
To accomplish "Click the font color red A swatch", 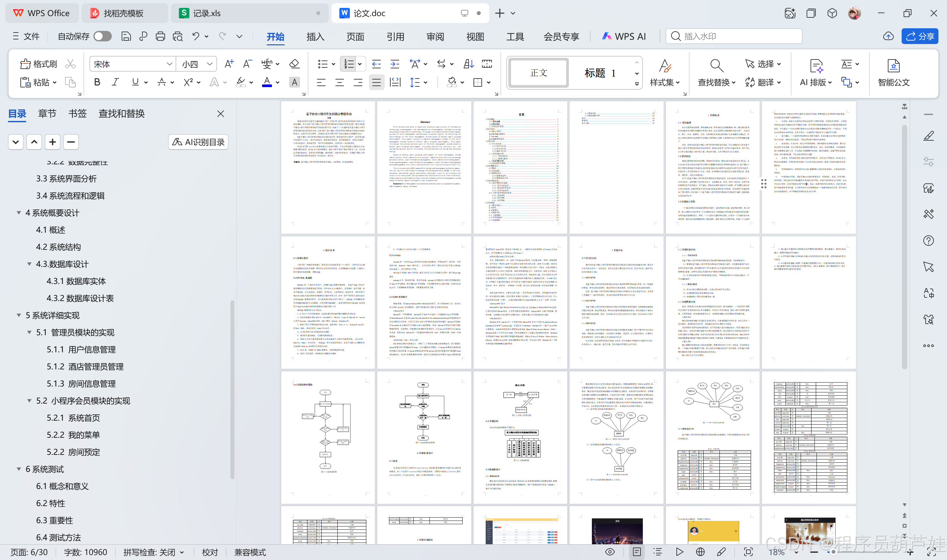I will pos(267,82).
